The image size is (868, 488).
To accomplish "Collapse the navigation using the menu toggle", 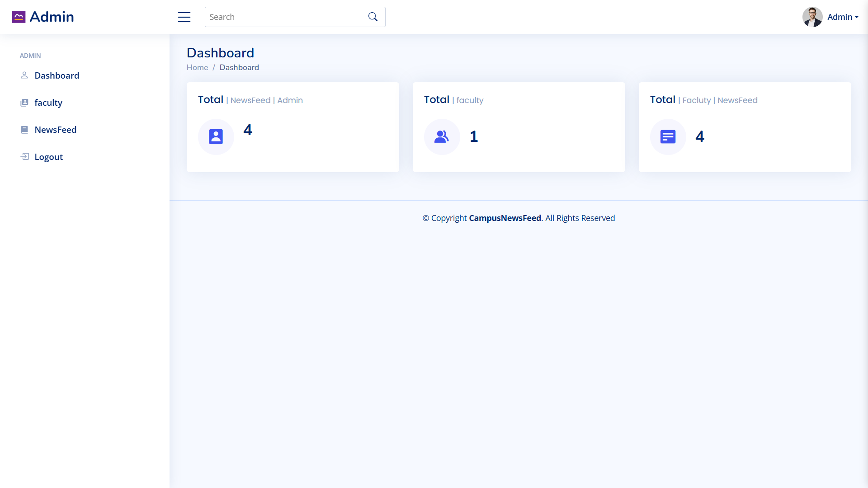I will point(184,17).
